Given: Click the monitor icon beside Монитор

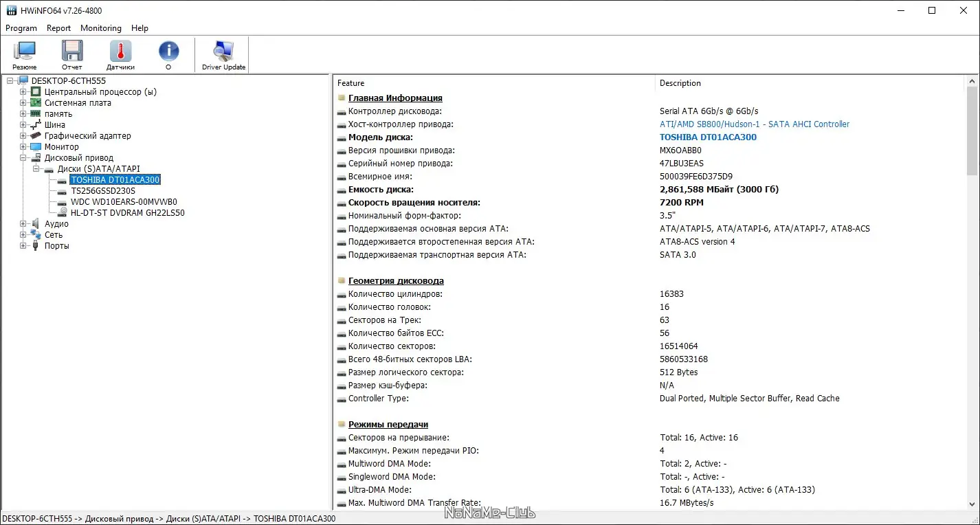Looking at the screenshot, I should 36,147.
